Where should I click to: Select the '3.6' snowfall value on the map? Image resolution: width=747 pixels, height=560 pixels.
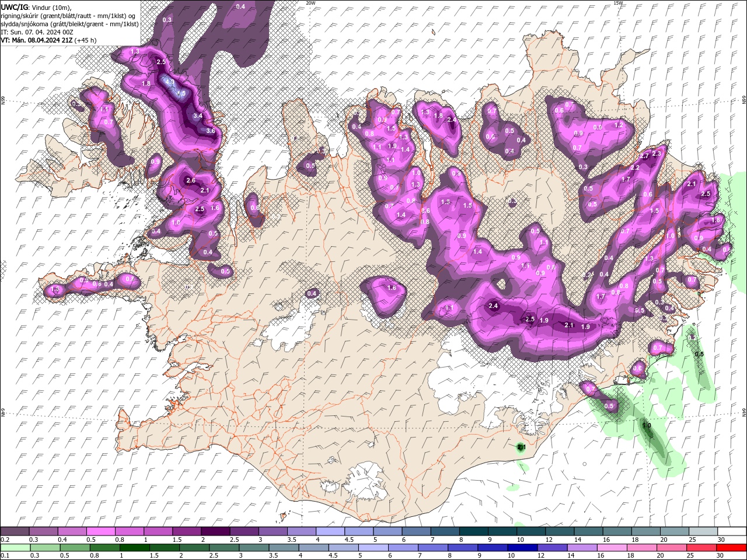[x=211, y=131]
